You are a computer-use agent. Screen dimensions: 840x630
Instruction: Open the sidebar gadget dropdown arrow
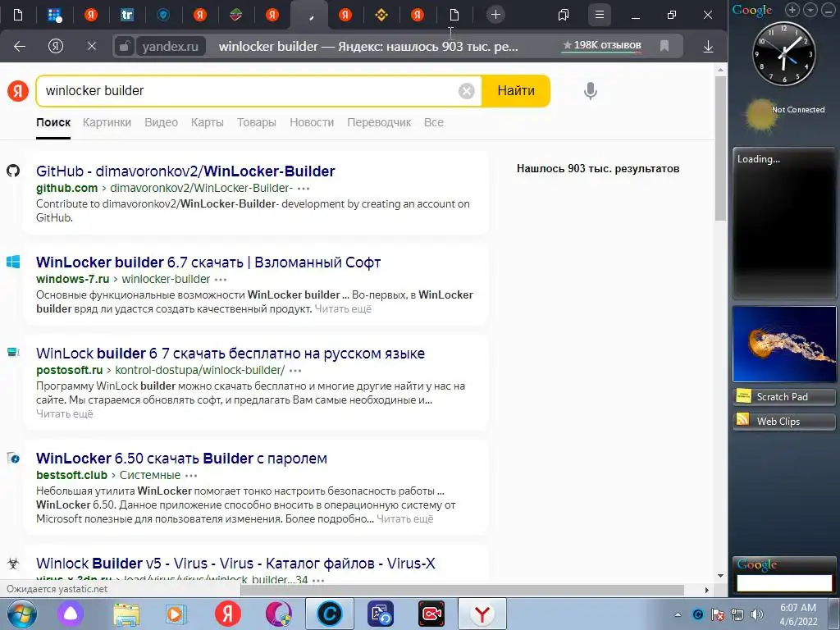[810, 10]
